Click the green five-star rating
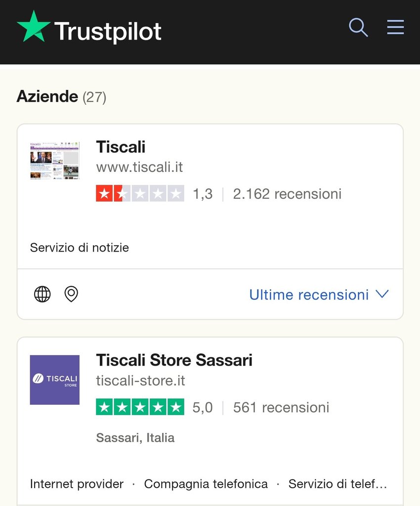The width and height of the screenshot is (420, 506). click(x=140, y=407)
